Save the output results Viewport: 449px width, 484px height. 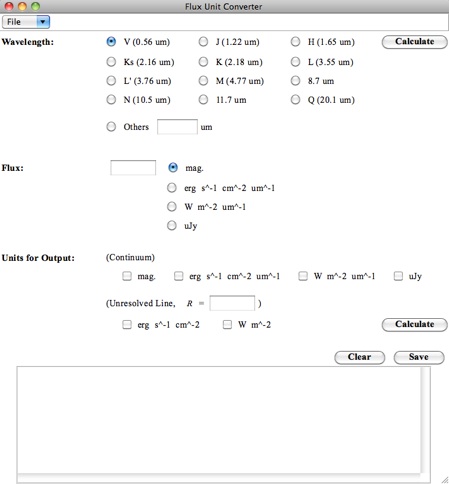click(419, 357)
